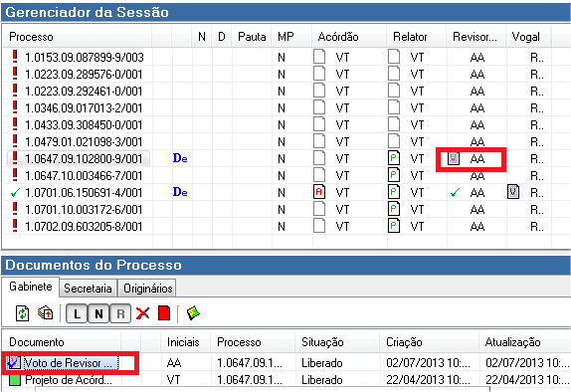
Task: Click green P icon for process 1.0702.09.603205-8/001
Action: point(394,226)
